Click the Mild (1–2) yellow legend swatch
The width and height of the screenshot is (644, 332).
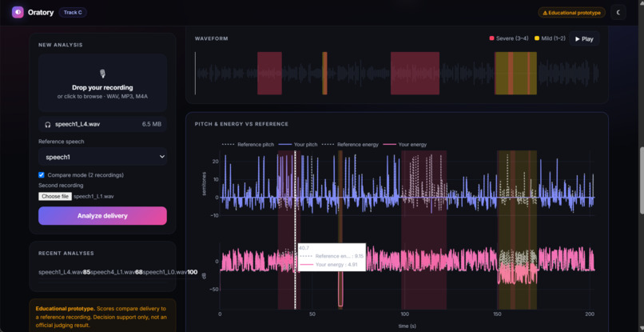(x=537, y=38)
